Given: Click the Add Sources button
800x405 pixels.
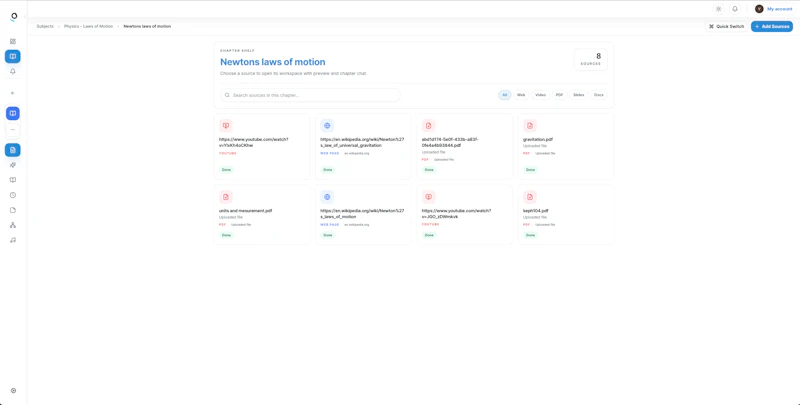Looking at the screenshot, I should pyautogui.click(x=772, y=27).
